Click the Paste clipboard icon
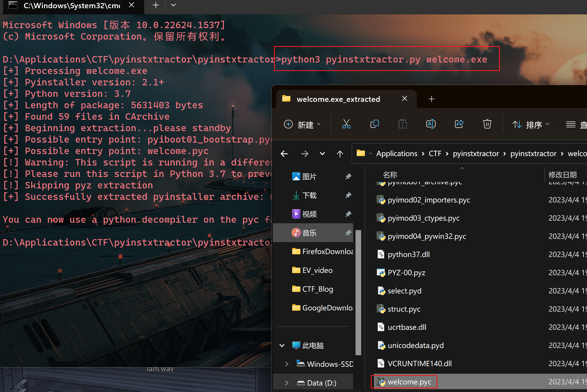587x392 pixels. pyautogui.click(x=402, y=124)
